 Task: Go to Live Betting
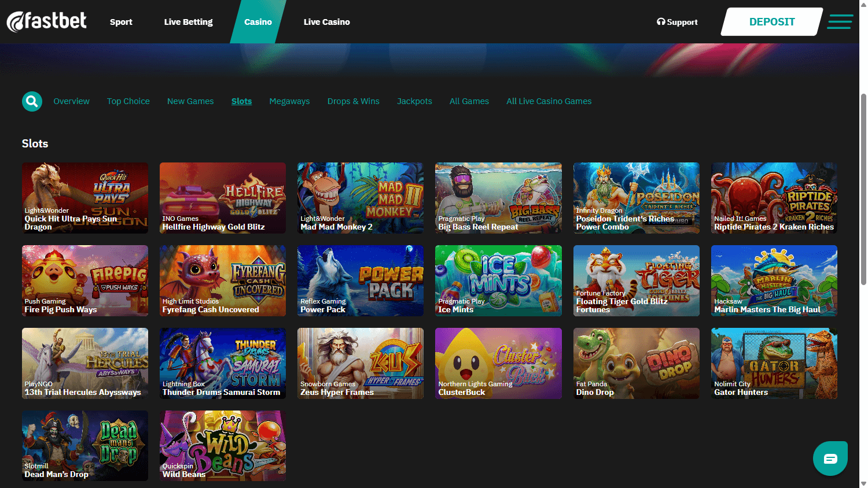(188, 21)
